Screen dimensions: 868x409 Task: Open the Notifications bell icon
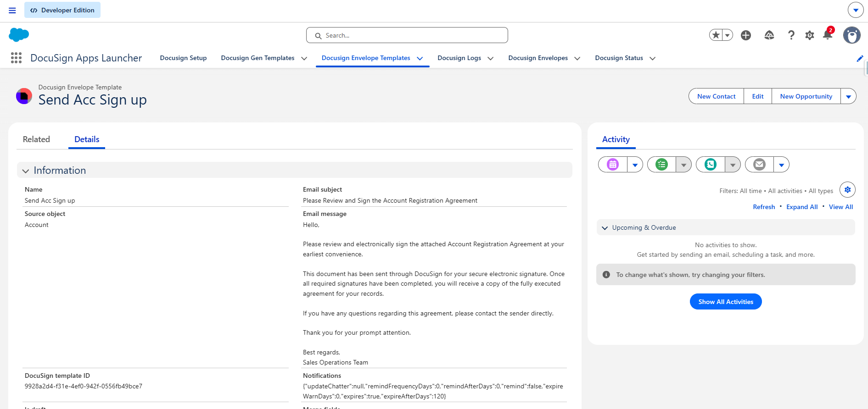click(828, 35)
